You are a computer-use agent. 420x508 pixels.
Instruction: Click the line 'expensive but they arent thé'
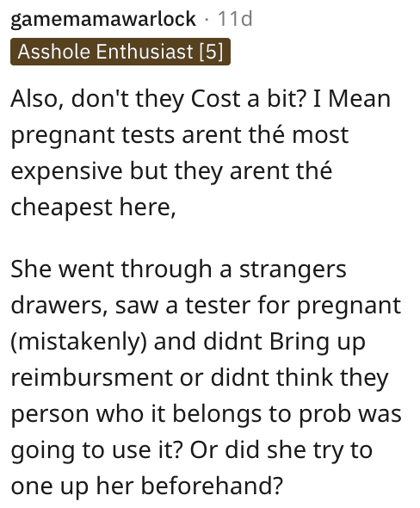click(x=171, y=171)
